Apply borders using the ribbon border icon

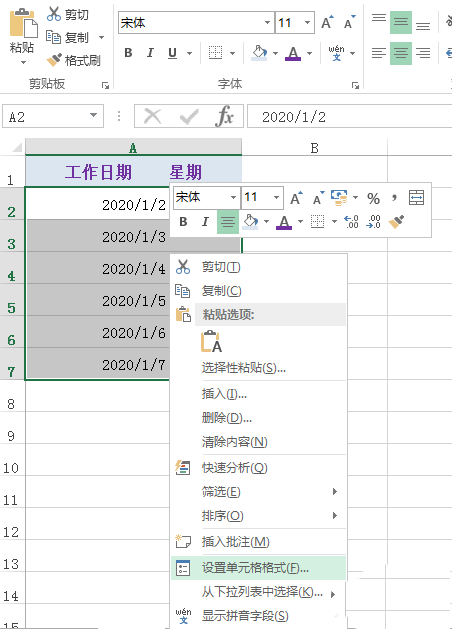(x=215, y=53)
